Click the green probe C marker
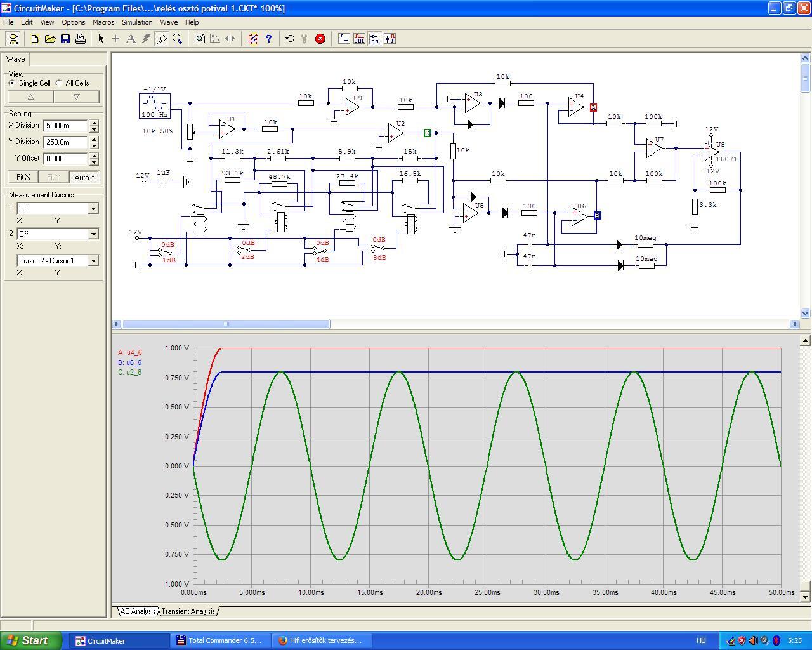Image resolution: width=812 pixels, height=650 pixels. pyautogui.click(x=427, y=133)
